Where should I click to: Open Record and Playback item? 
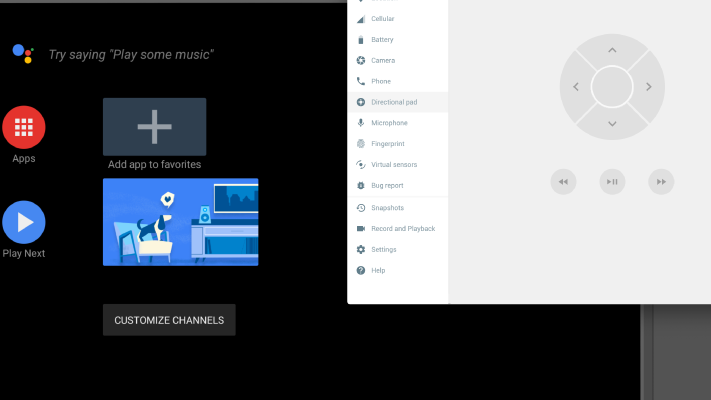click(x=398, y=229)
